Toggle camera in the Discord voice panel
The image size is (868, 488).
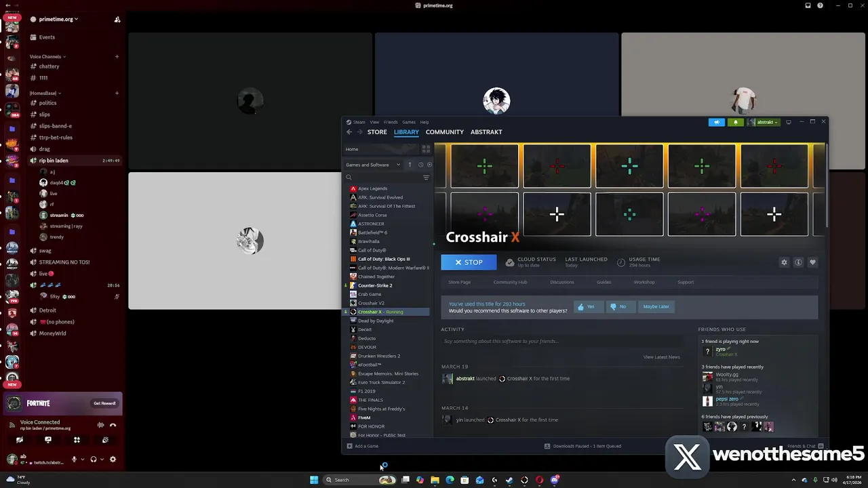20,440
